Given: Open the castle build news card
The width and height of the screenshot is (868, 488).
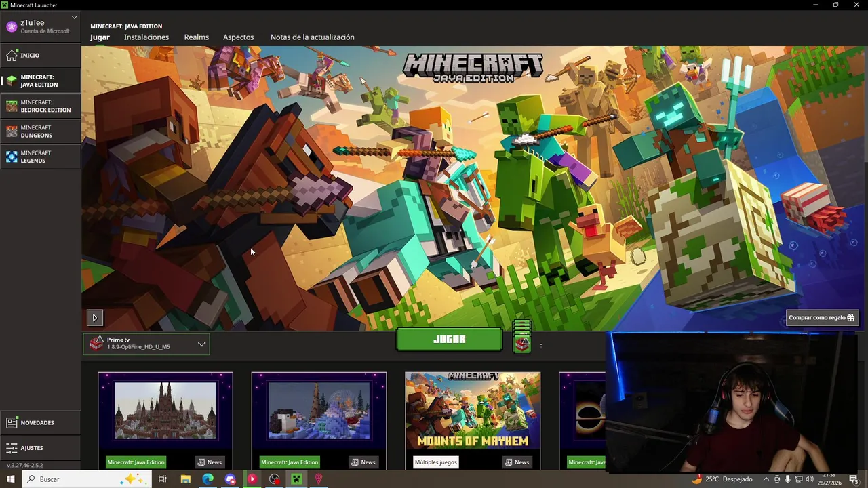Looking at the screenshot, I should click(165, 420).
